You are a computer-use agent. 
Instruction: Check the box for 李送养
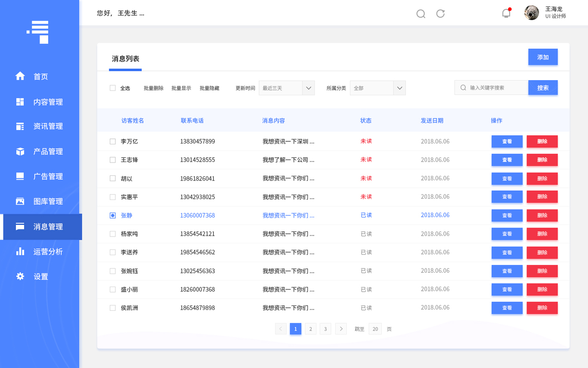(113, 253)
